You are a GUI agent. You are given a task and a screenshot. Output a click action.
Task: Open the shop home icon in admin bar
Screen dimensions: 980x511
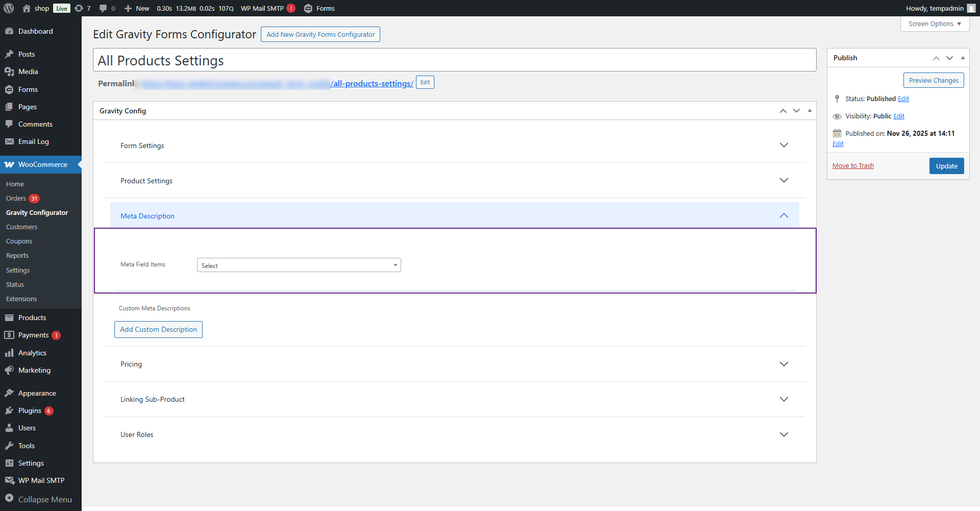coord(27,8)
